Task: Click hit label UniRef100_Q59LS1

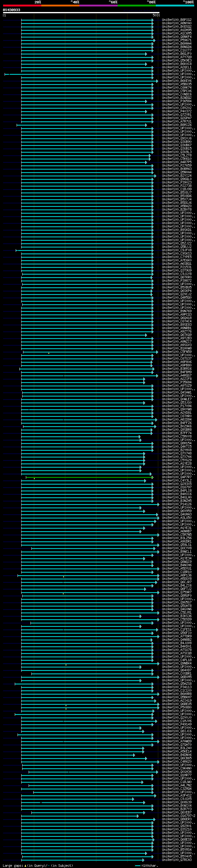Action: click(x=176, y=545)
